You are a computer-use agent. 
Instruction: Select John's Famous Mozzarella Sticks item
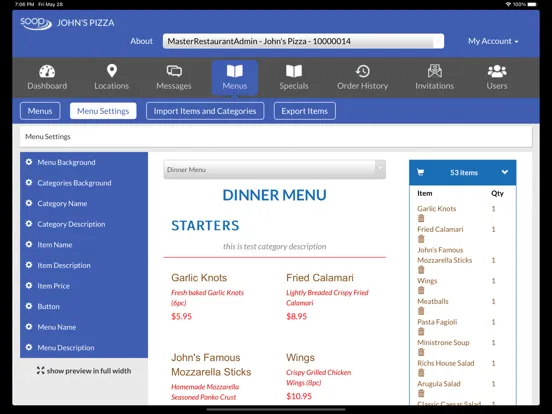[211, 365]
